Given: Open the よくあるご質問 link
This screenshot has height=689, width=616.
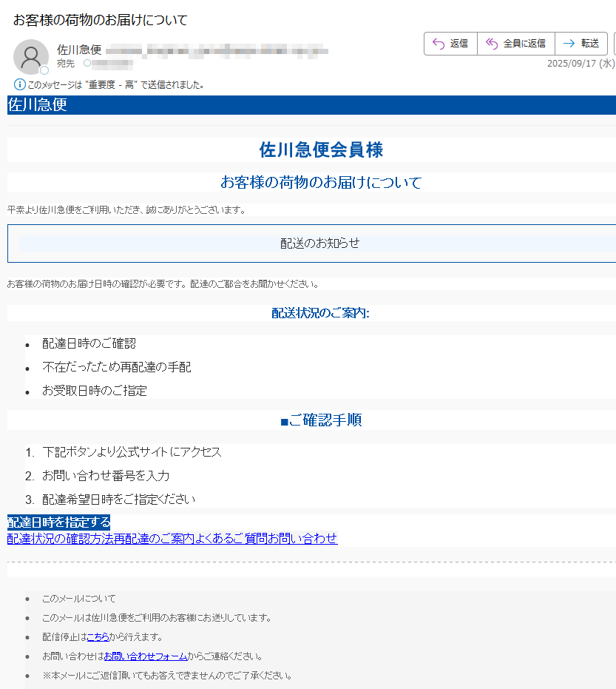Looking at the screenshot, I should [231, 538].
